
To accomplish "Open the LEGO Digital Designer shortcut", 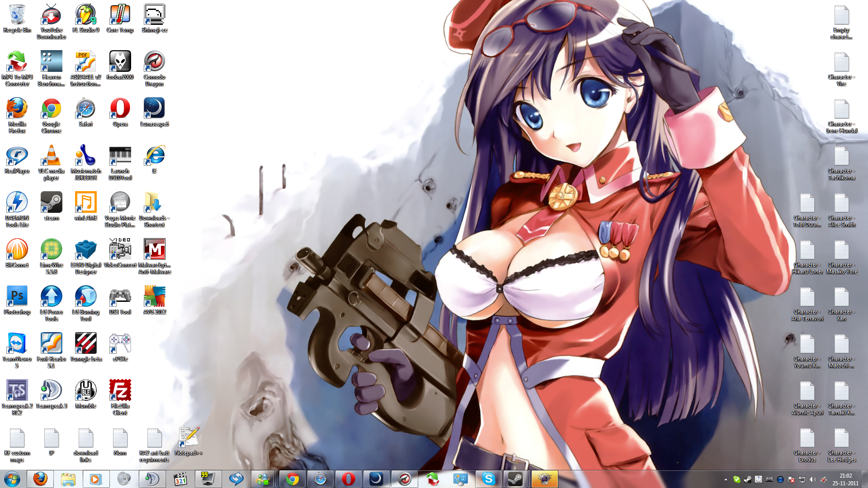I will (86, 257).
